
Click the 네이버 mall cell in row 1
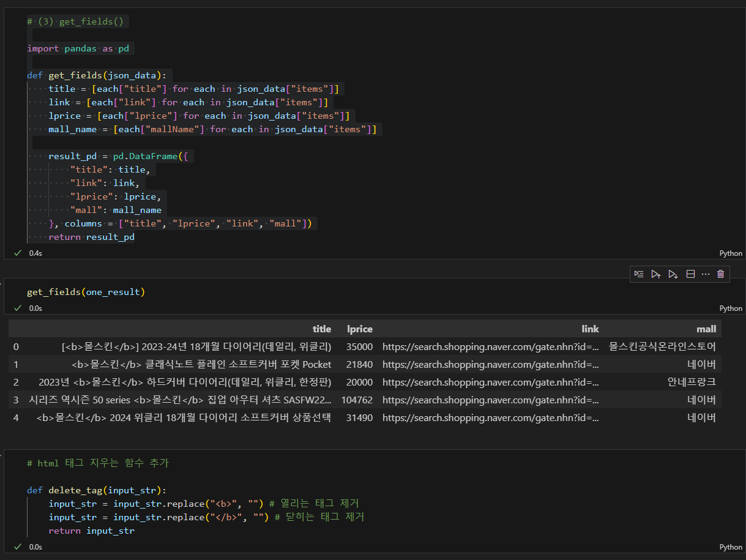pyautogui.click(x=701, y=364)
